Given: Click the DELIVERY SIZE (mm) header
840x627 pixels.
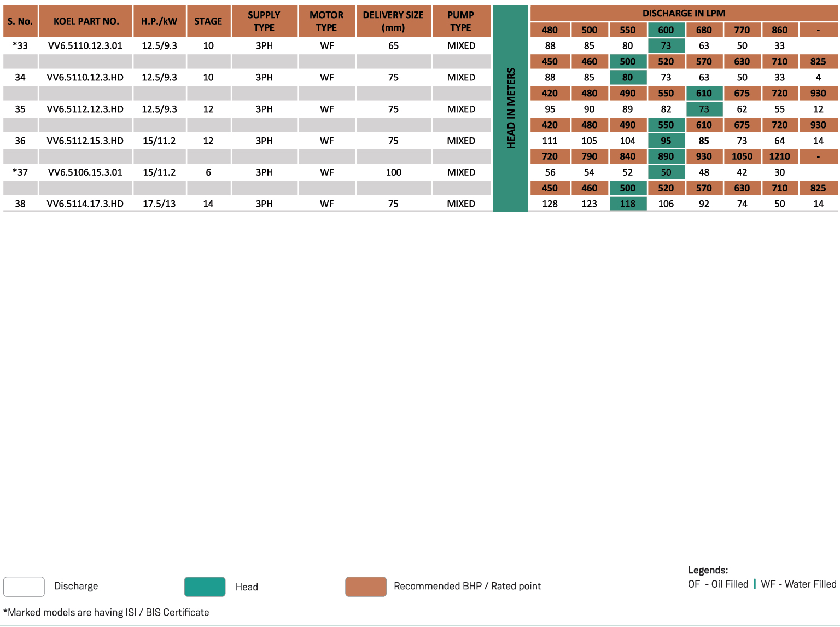Looking at the screenshot, I should coord(393,21).
